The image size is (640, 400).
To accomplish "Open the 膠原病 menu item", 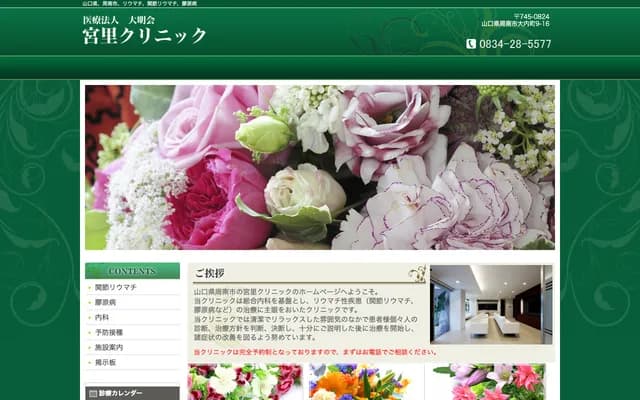I will pyautogui.click(x=105, y=302).
